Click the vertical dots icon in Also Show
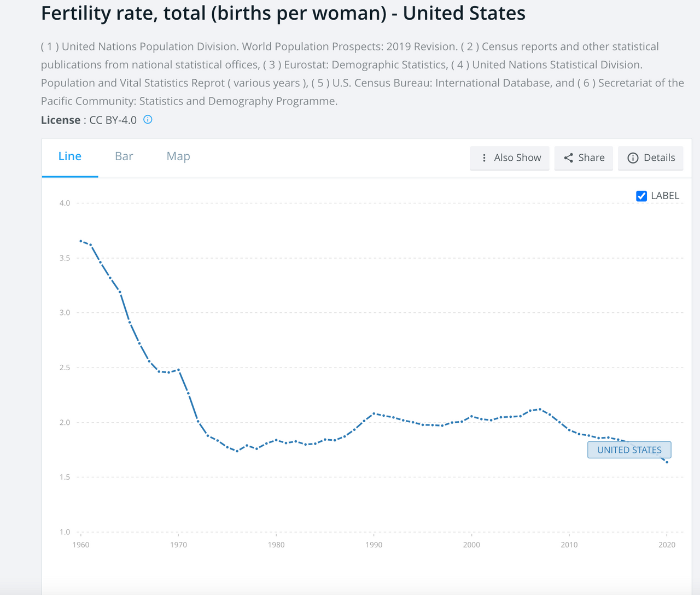Image resolution: width=700 pixels, height=595 pixels. (484, 158)
